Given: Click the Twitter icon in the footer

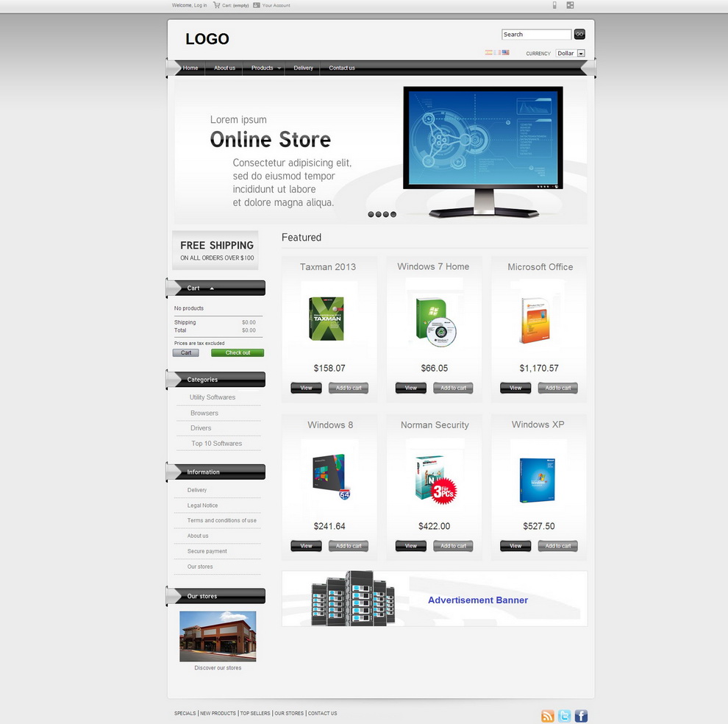Looking at the screenshot, I should coord(564,714).
